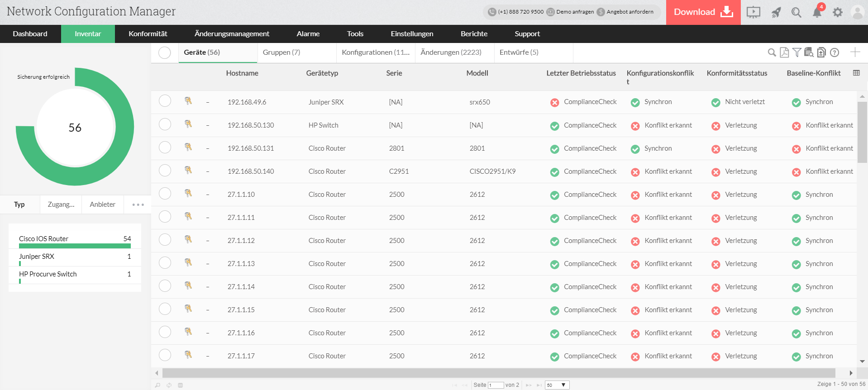This screenshot has height=390, width=868.
Task: Show Zugang... chart category tab
Action: coord(61,205)
